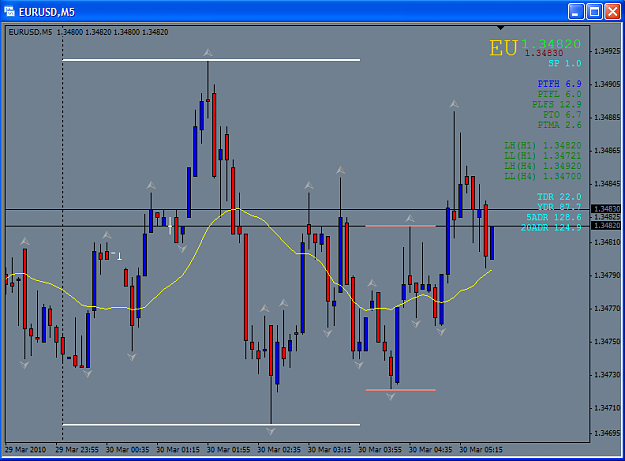Click the 1.34750 price scale label
This screenshot has height=461, width=625.
click(x=607, y=342)
